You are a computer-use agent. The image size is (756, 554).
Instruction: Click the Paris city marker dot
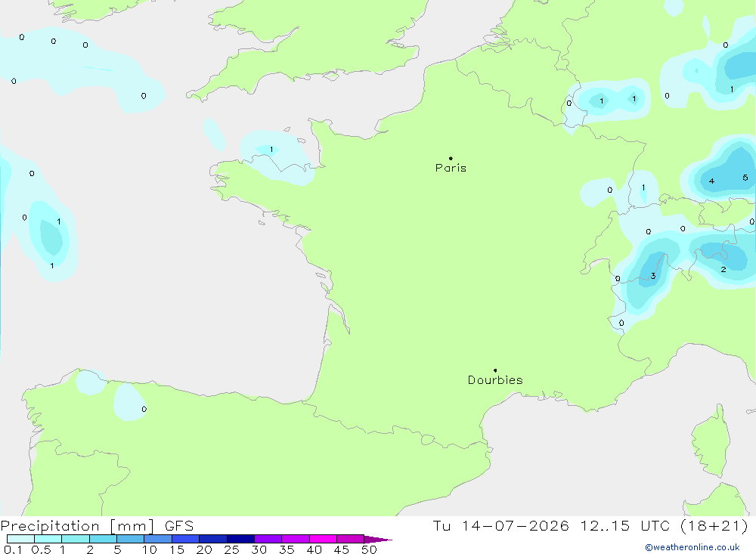[451, 158]
